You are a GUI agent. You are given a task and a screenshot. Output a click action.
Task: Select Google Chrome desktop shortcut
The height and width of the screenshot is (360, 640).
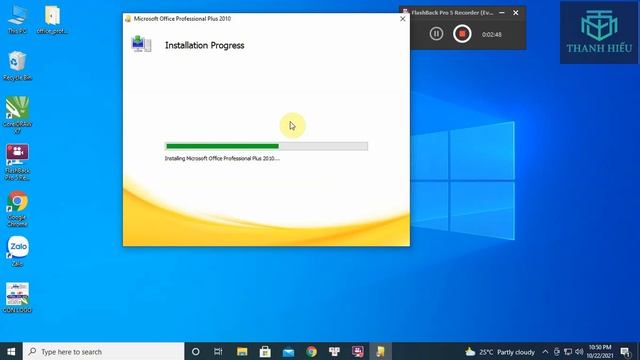coord(17,209)
